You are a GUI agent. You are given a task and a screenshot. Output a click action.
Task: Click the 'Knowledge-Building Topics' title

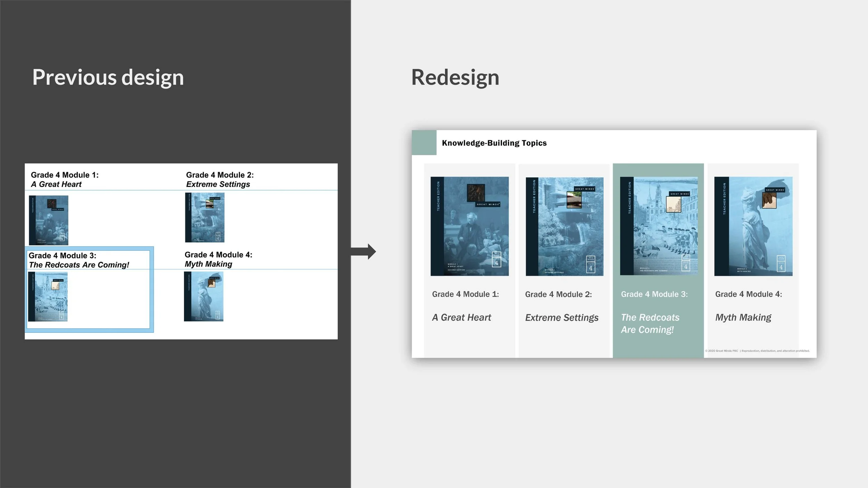[494, 143]
